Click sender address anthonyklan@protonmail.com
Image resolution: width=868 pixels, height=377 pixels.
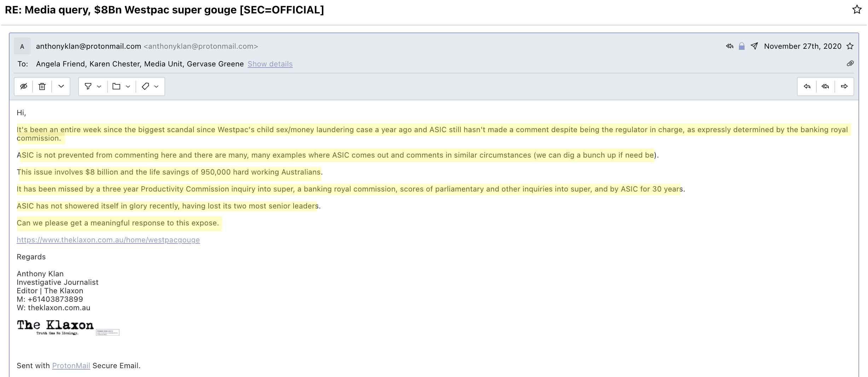point(88,46)
